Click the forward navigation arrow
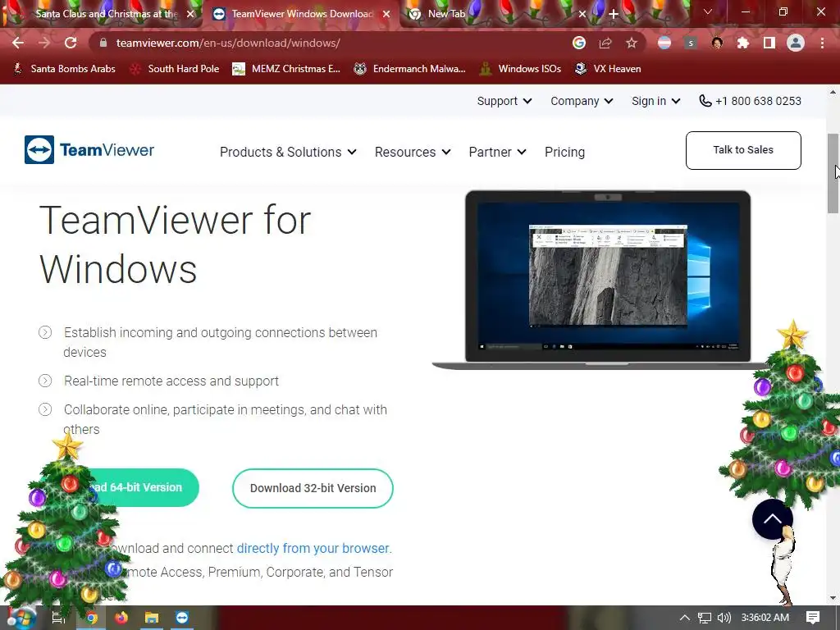Screen dimensions: 840x630 [x=44, y=43]
